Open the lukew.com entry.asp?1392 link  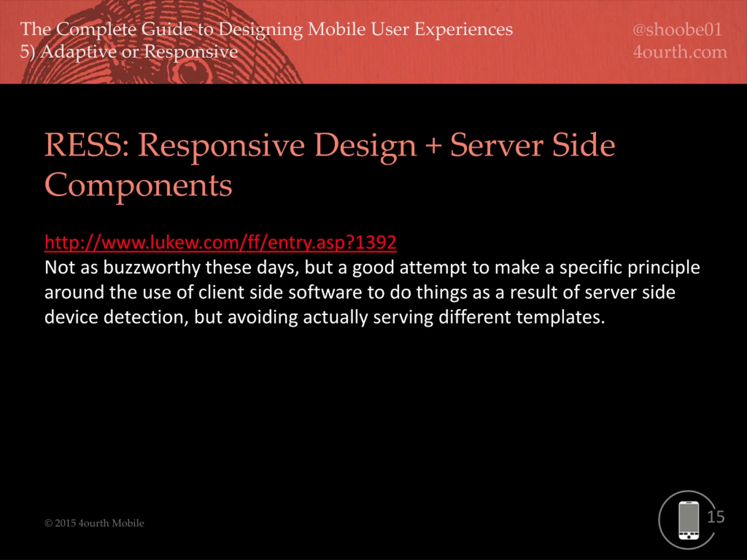click(x=220, y=242)
